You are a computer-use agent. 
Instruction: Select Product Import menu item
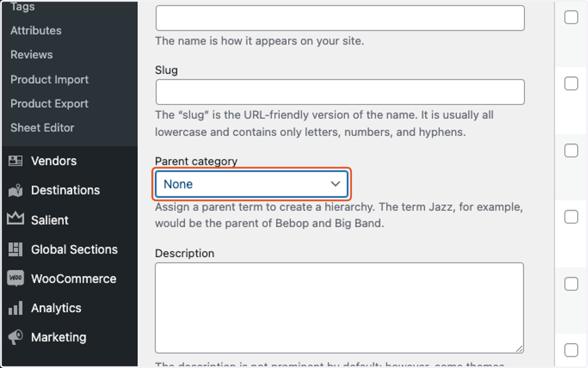(49, 79)
